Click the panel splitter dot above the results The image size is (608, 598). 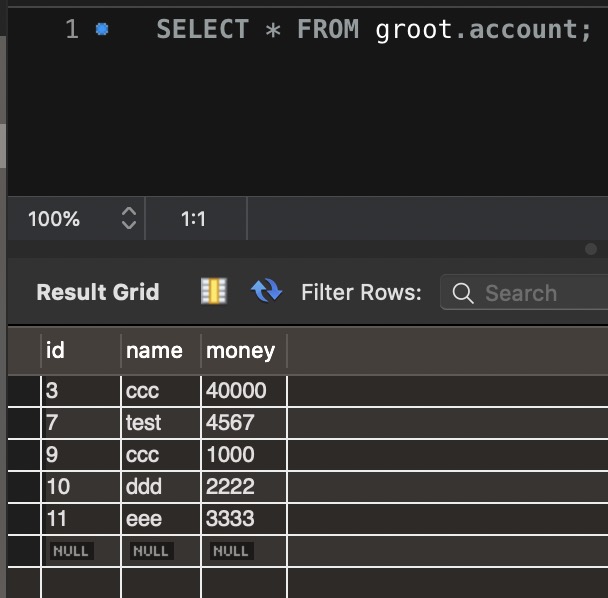tap(590, 249)
